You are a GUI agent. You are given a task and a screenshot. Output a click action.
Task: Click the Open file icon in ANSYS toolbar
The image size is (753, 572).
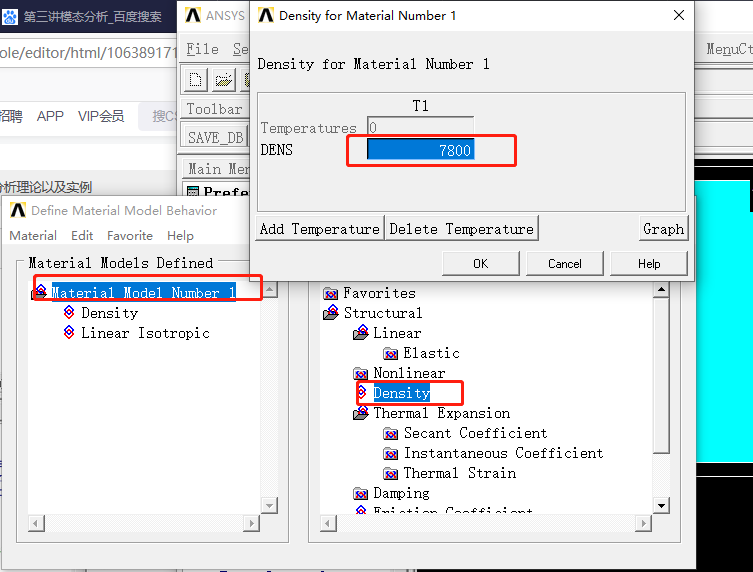tap(223, 80)
